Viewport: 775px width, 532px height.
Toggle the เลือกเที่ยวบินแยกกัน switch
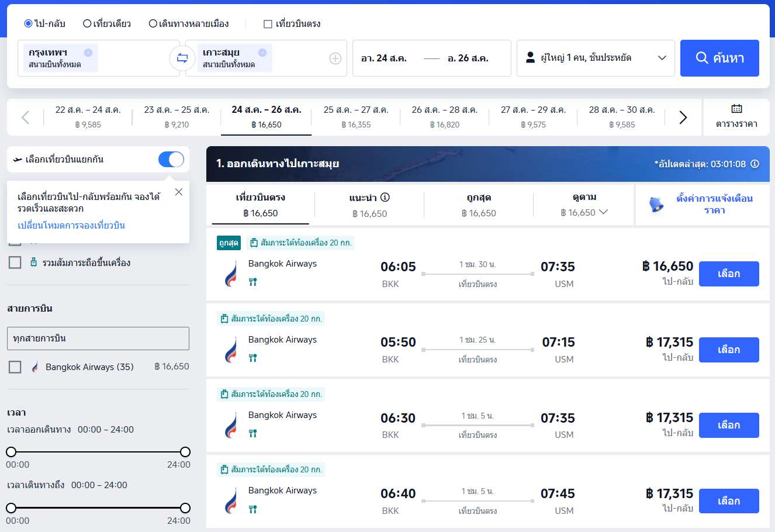click(171, 160)
